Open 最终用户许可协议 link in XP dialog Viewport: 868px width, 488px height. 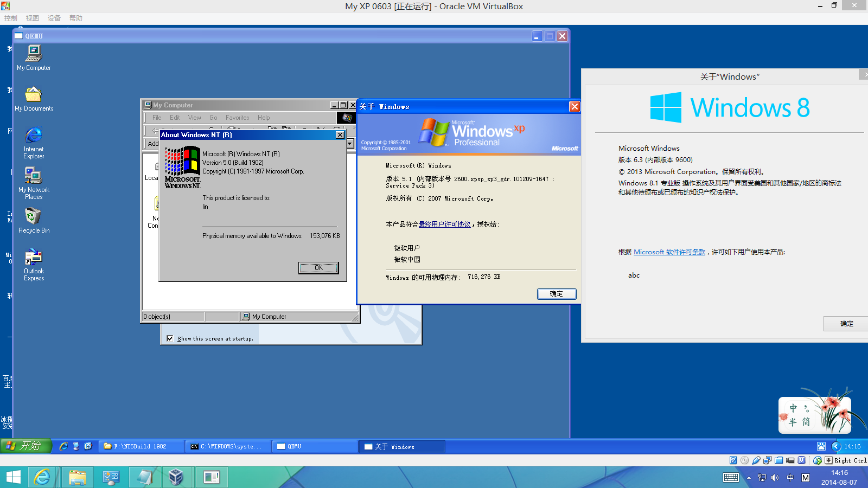pyautogui.click(x=445, y=224)
